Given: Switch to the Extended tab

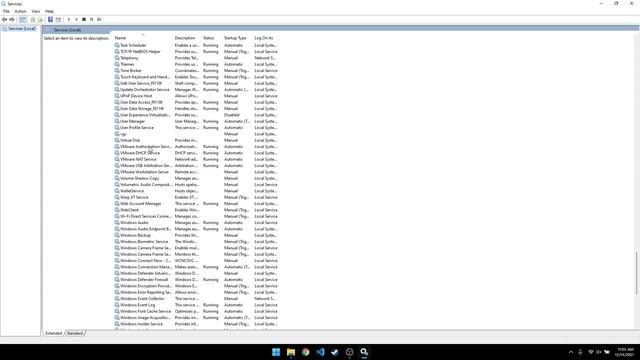Looking at the screenshot, I should (53, 333).
